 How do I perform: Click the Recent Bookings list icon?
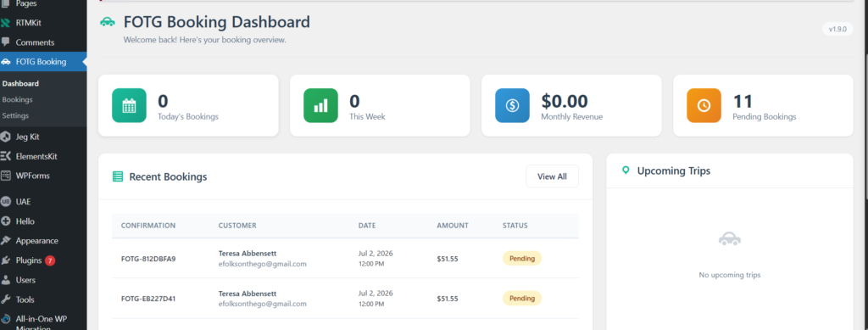(117, 176)
